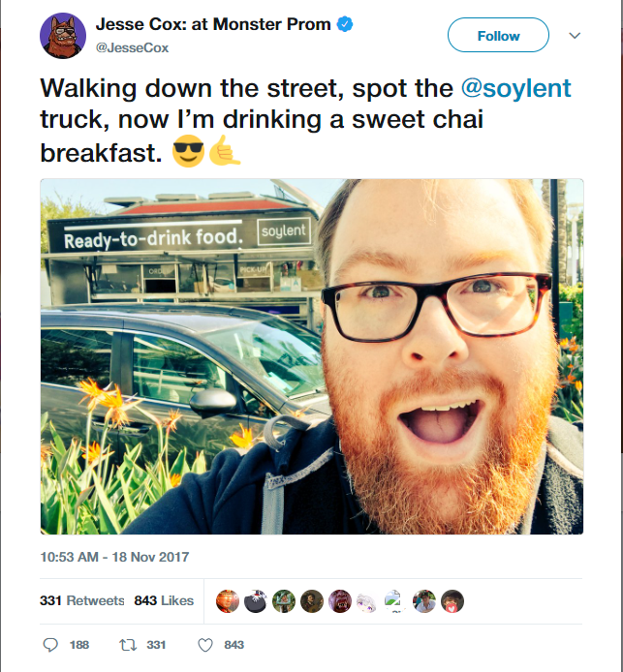
Task: Click the tweet timestamp 10:53 AM - 18 Nov 2017
Action: tap(115, 557)
